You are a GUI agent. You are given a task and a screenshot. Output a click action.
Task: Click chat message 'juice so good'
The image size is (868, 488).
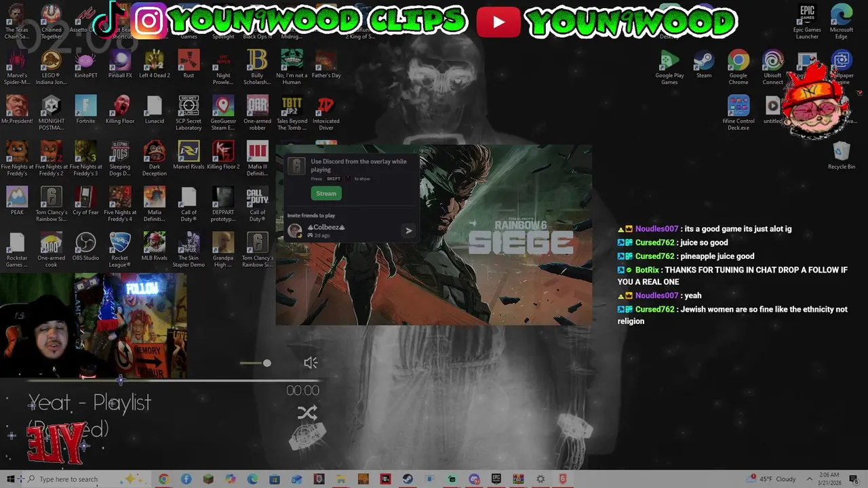click(x=704, y=243)
